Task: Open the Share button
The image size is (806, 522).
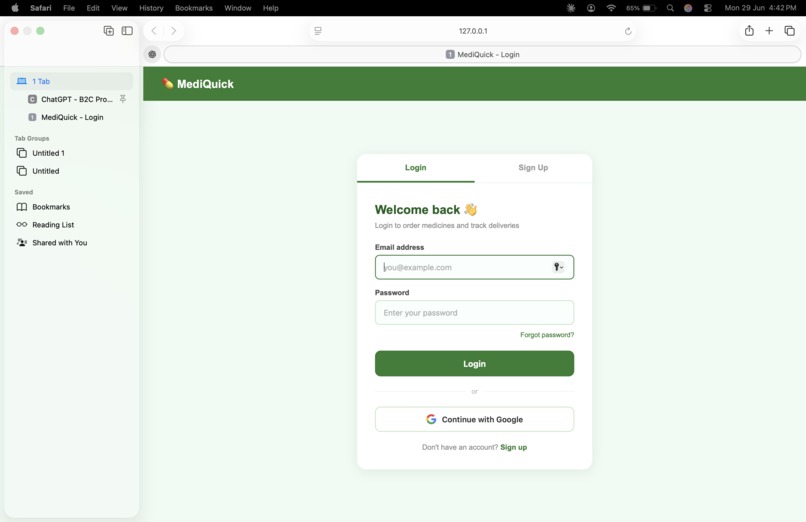Action: (x=749, y=31)
